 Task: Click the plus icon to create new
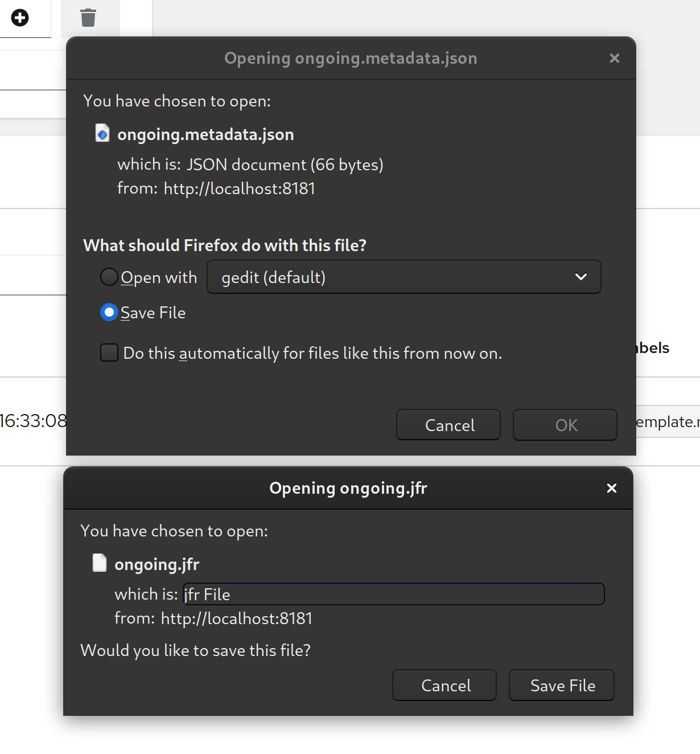(20, 18)
